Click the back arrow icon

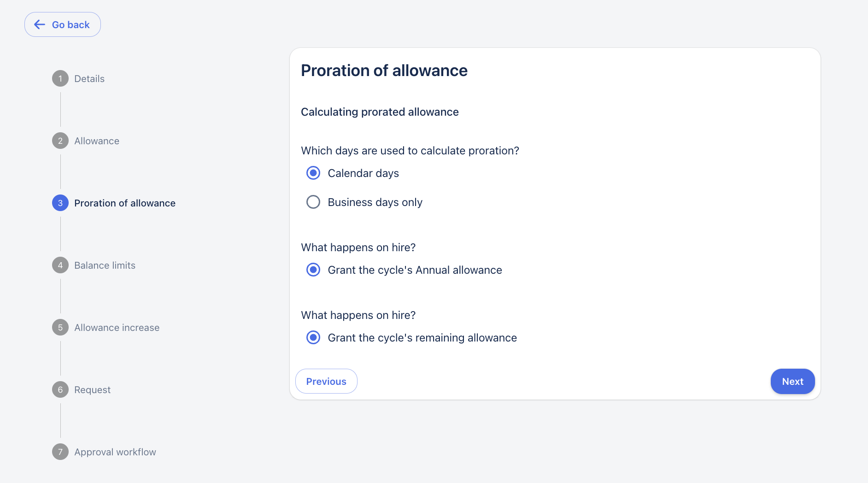pyautogui.click(x=40, y=24)
